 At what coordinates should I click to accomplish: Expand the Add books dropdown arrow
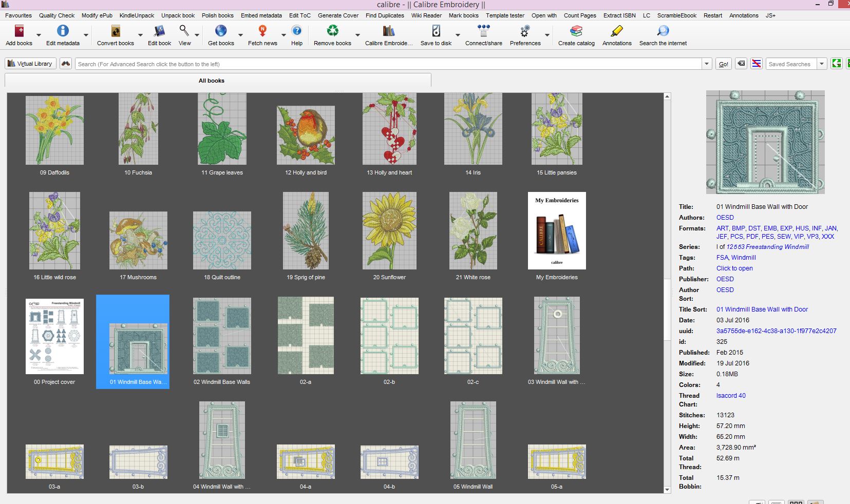[x=39, y=36]
